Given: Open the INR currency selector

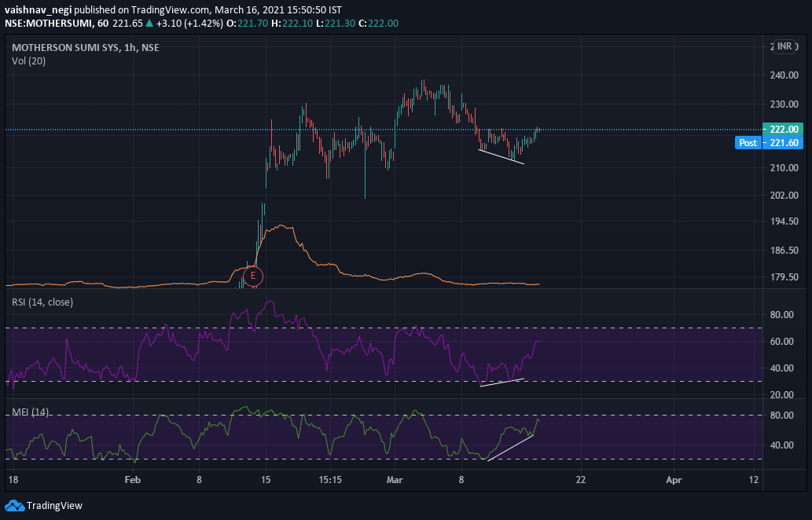Looking at the screenshot, I should click(x=784, y=46).
